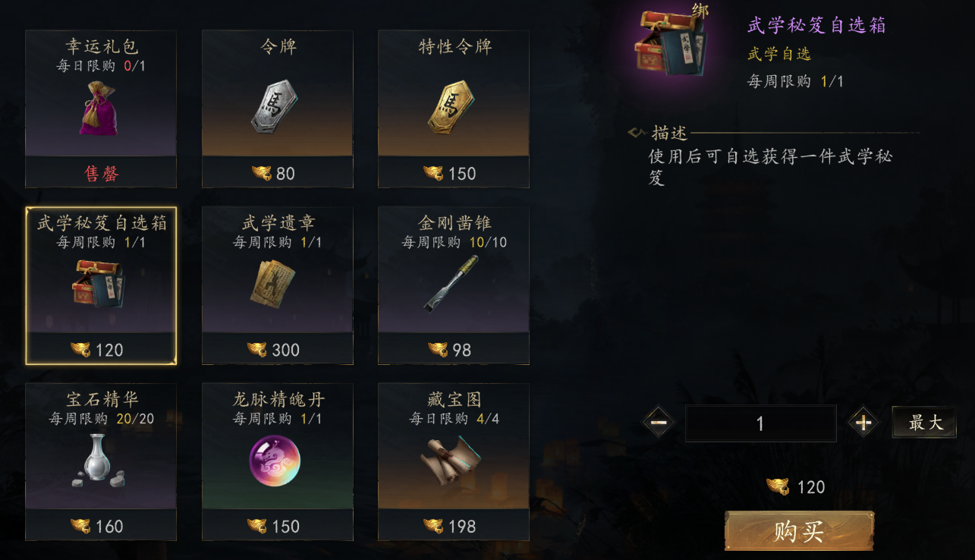
Task: Select the purple 幸运礼包 pouch icon
Action: point(100,109)
